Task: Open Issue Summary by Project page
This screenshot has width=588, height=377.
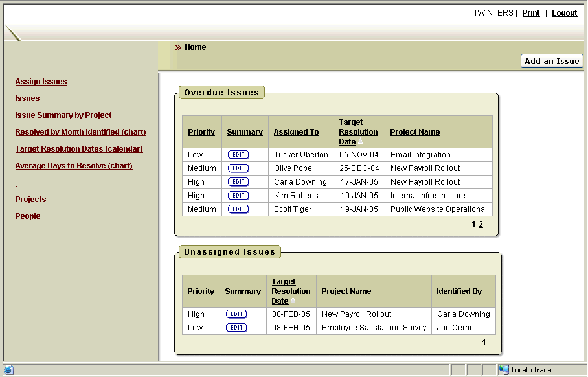Action: 63,115
